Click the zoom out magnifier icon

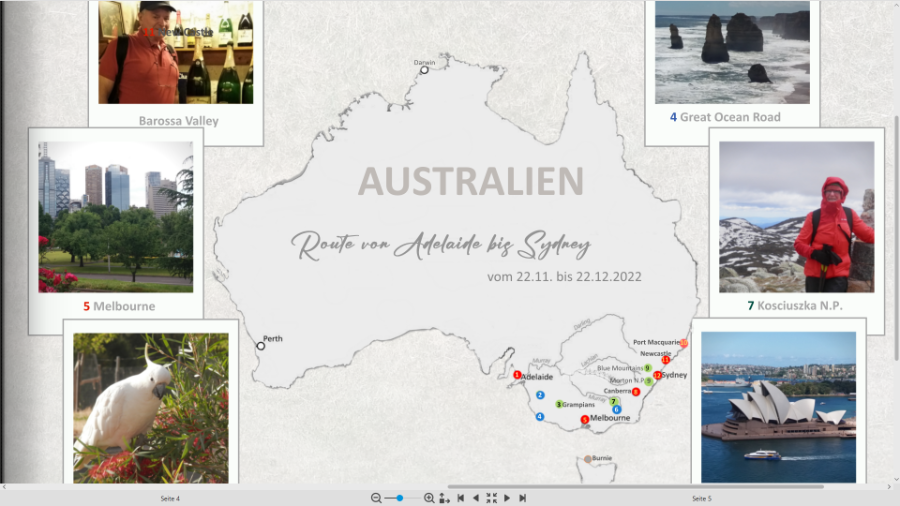coord(376,498)
